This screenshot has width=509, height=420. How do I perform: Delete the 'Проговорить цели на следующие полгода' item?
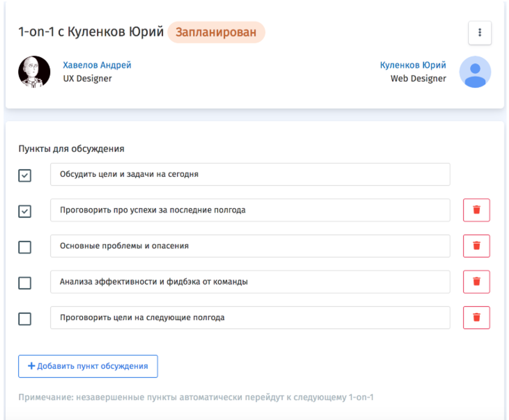point(476,318)
